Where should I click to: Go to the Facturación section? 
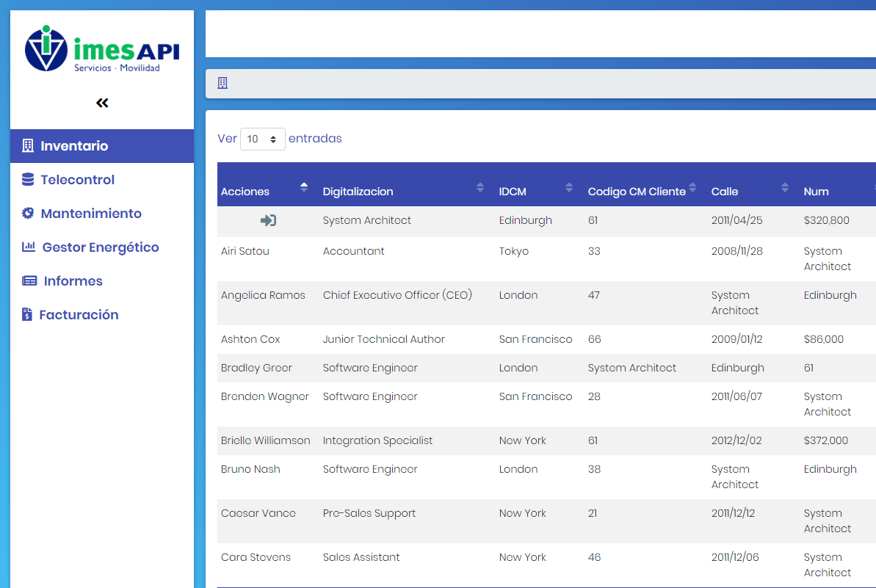point(79,315)
